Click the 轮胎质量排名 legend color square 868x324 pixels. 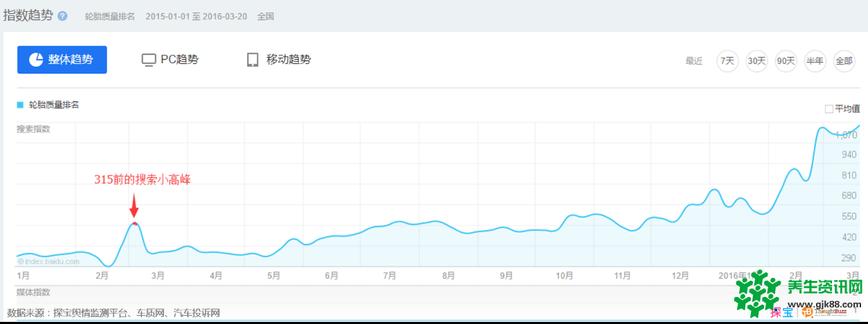click(20, 105)
